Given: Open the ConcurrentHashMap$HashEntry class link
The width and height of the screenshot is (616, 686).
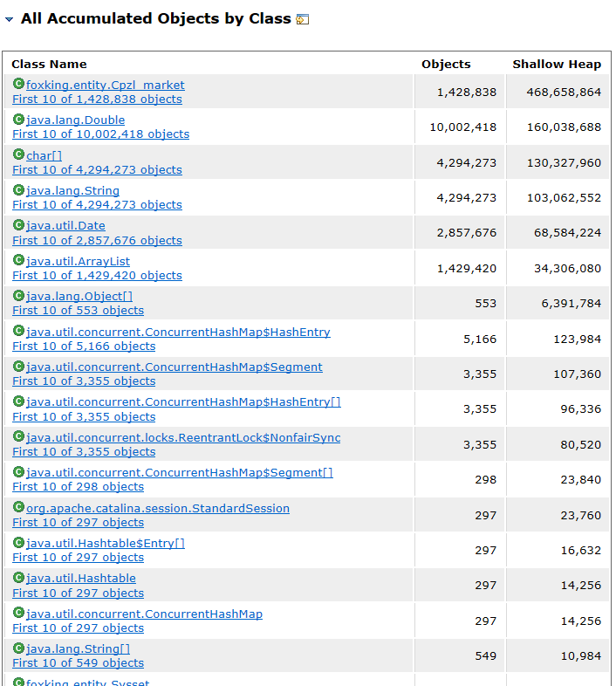Looking at the screenshot, I should pos(178,332).
